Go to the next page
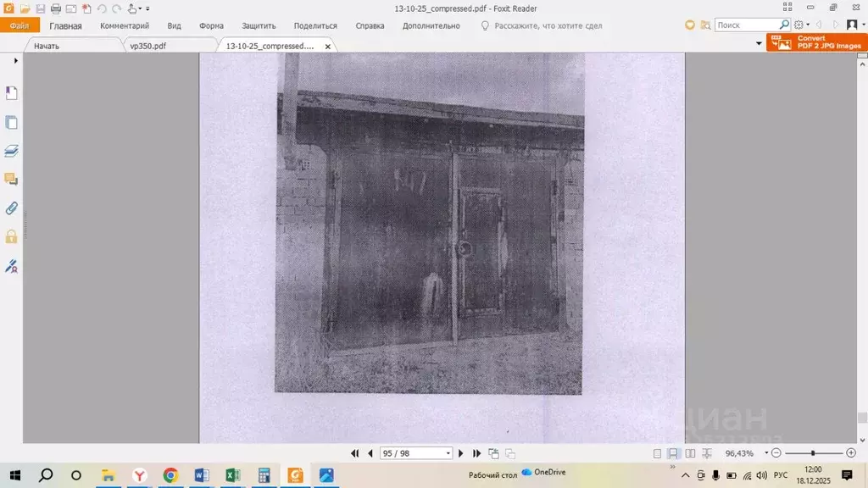 [x=461, y=453]
